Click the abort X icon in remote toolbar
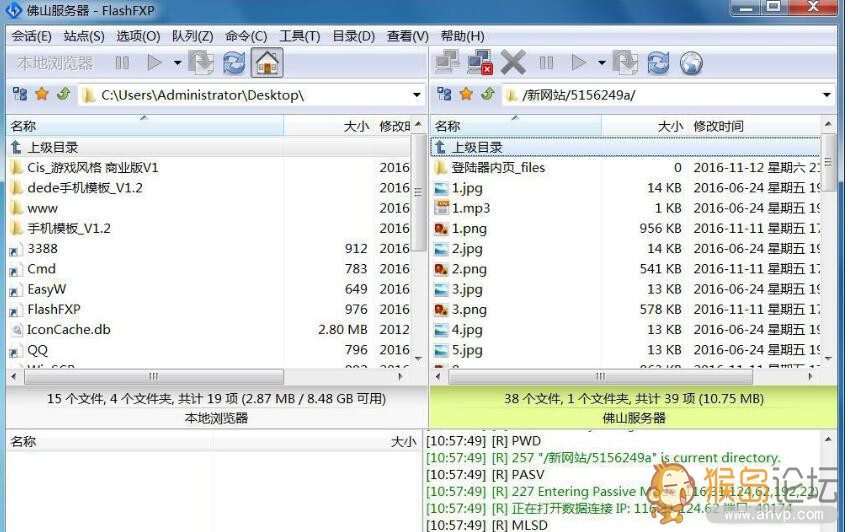This screenshot has width=849, height=532. [513, 63]
